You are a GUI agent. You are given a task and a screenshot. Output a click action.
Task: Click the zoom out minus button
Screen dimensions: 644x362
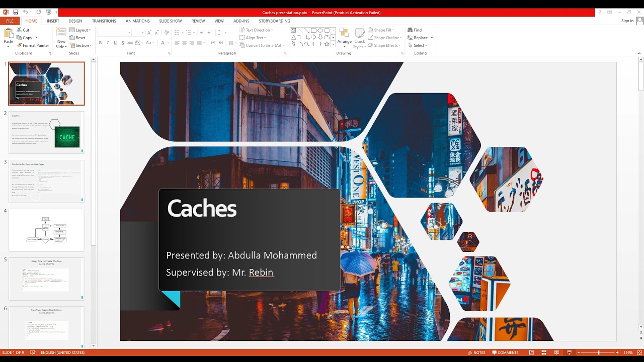[x=578, y=352]
